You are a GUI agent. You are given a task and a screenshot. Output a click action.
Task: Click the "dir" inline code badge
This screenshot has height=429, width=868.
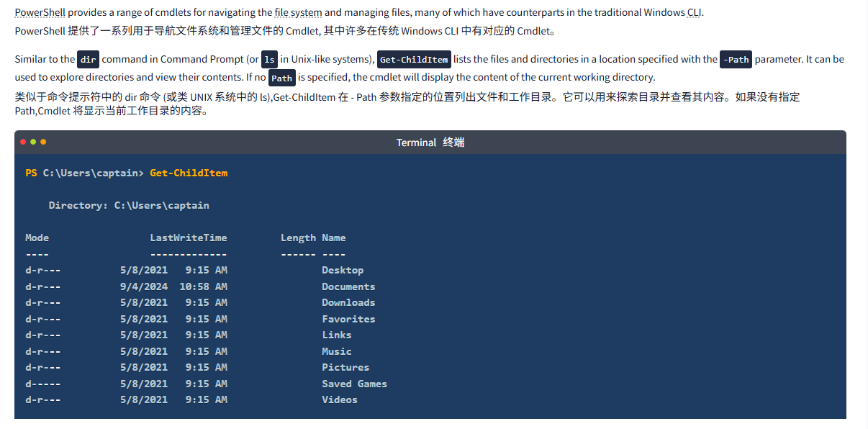tap(89, 60)
